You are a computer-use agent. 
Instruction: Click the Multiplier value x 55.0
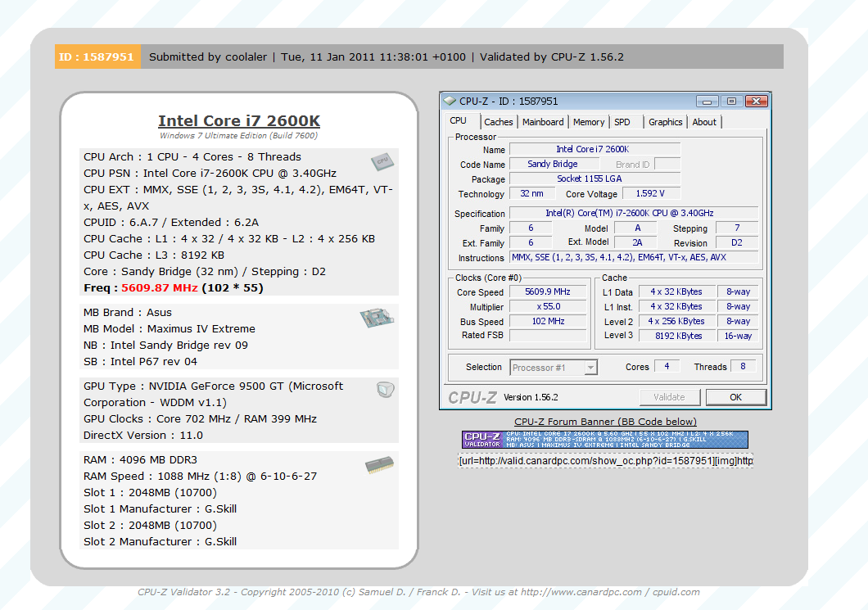pyautogui.click(x=548, y=307)
